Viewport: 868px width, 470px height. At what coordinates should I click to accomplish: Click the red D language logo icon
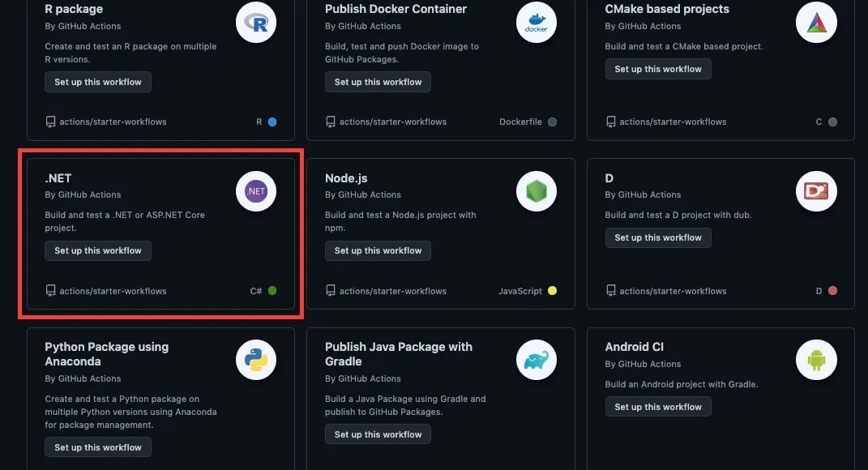coord(816,191)
